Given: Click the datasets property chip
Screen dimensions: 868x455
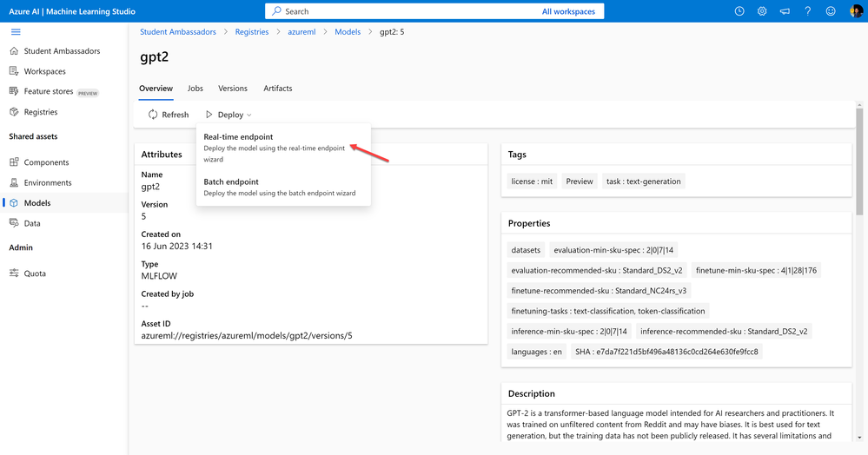Looking at the screenshot, I should point(526,250).
